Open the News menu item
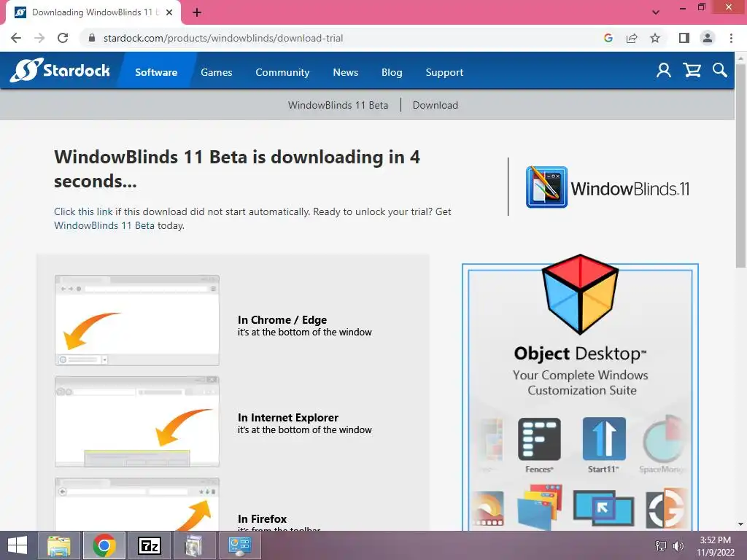Viewport: 747px width, 560px height. (345, 72)
